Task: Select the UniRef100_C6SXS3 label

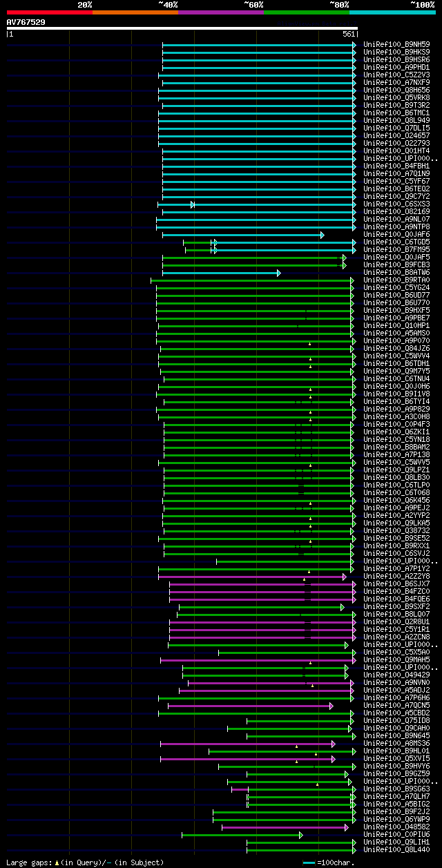Action: 396,204
